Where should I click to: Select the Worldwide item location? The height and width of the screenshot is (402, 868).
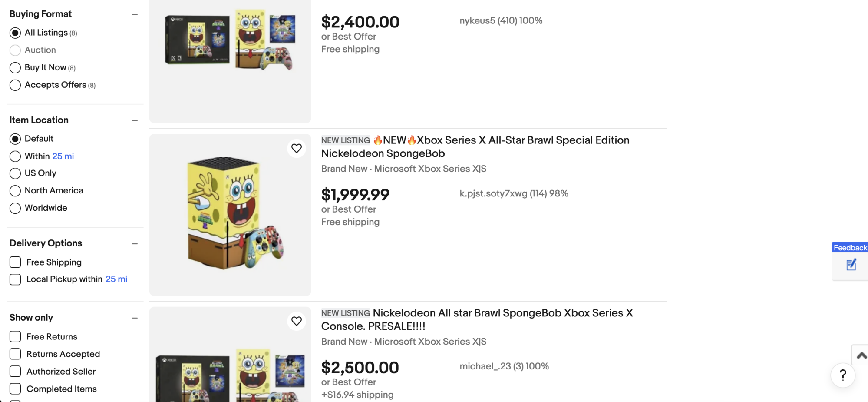click(15, 208)
